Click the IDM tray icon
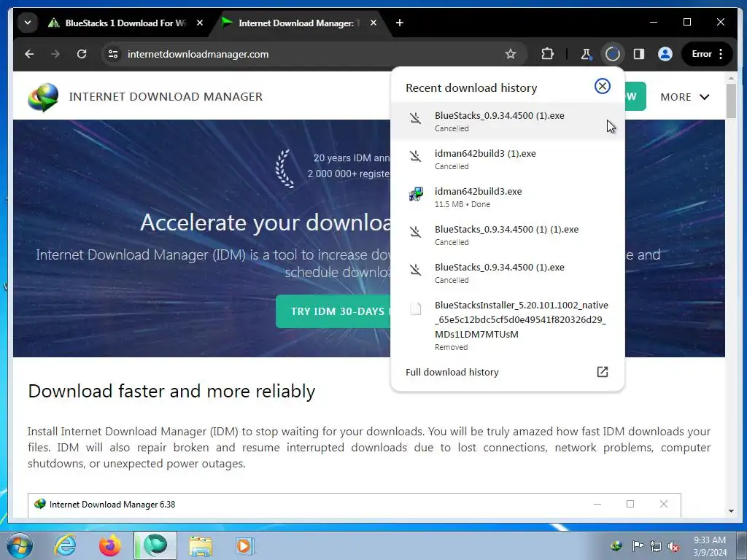Viewport: 747px width, 560px height. point(616,545)
